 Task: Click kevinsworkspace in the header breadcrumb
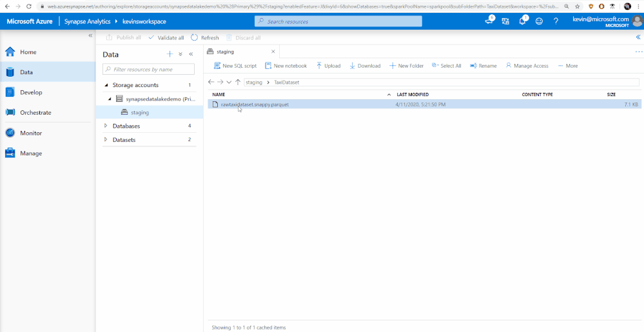[x=144, y=21]
